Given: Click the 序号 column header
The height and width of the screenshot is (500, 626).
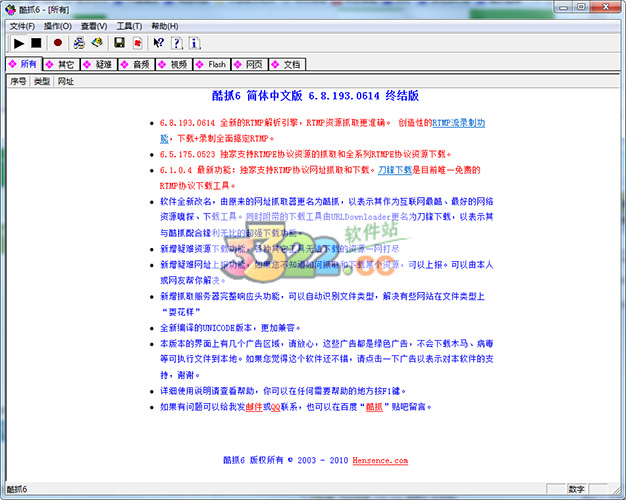Looking at the screenshot, I should tap(18, 81).
